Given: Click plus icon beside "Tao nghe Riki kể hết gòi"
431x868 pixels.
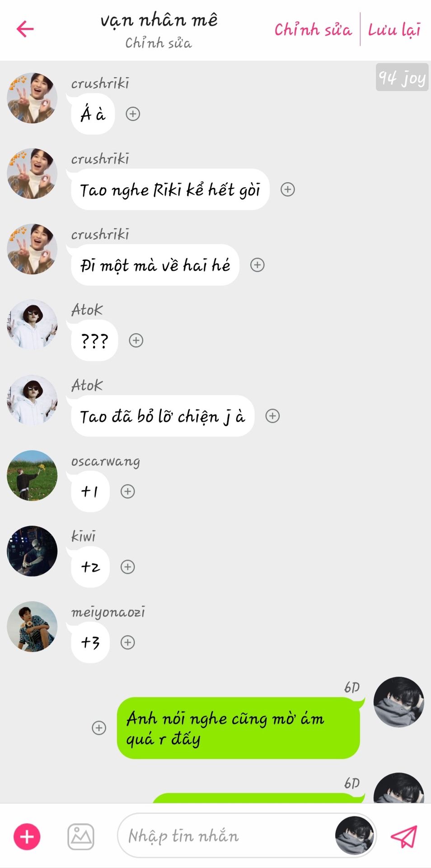Looking at the screenshot, I should (288, 189).
